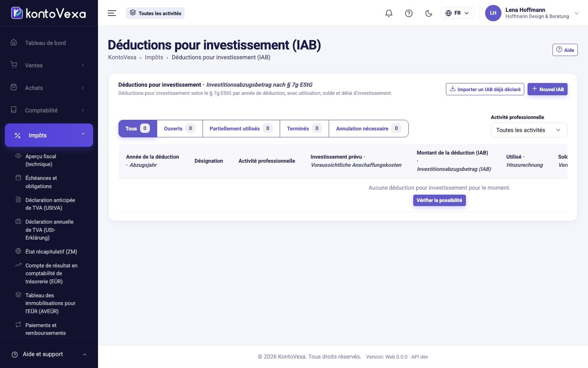Click KontoVexa breadcrumb link
588x368 pixels.
[x=122, y=57]
